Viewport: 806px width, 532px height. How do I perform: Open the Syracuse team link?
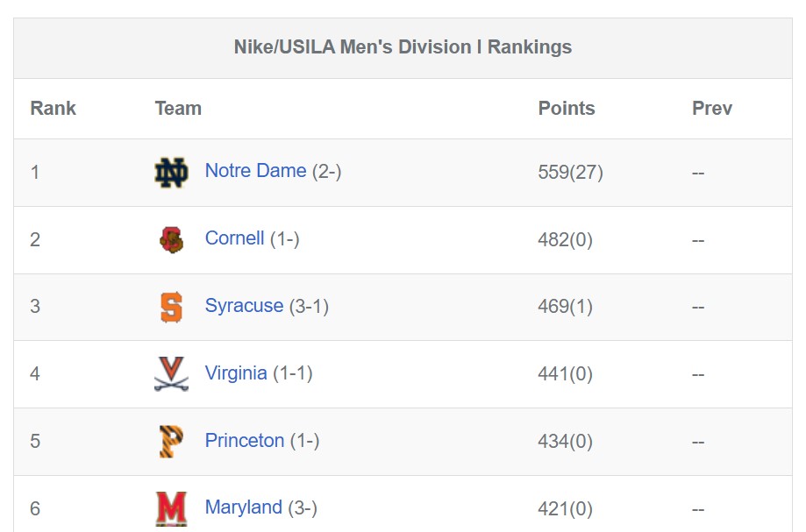pyautogui.click(x=244, y=306)
